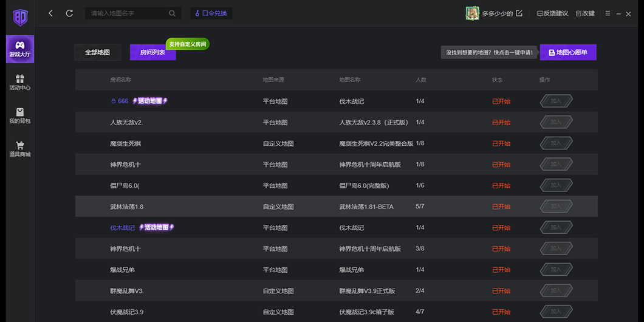644x322 pixels.
Task: Open 口令兑换 code redemption
Action: [x=211, y=13]
